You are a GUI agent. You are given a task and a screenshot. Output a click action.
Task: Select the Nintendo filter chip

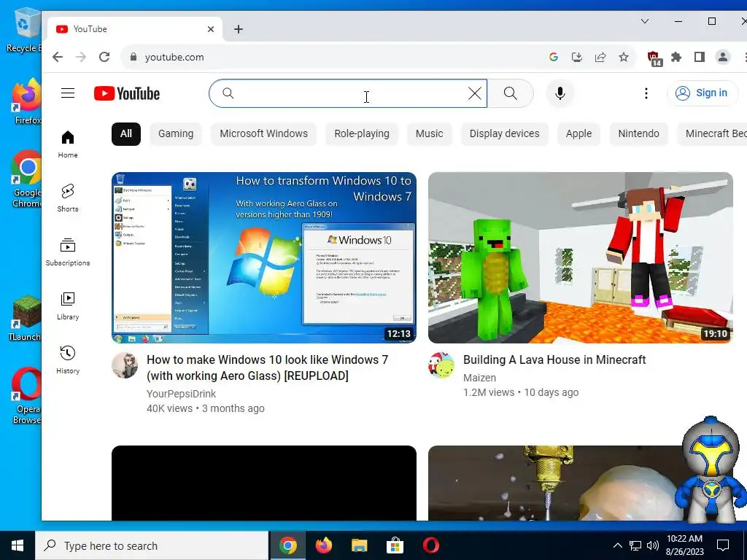coord(638,134)
